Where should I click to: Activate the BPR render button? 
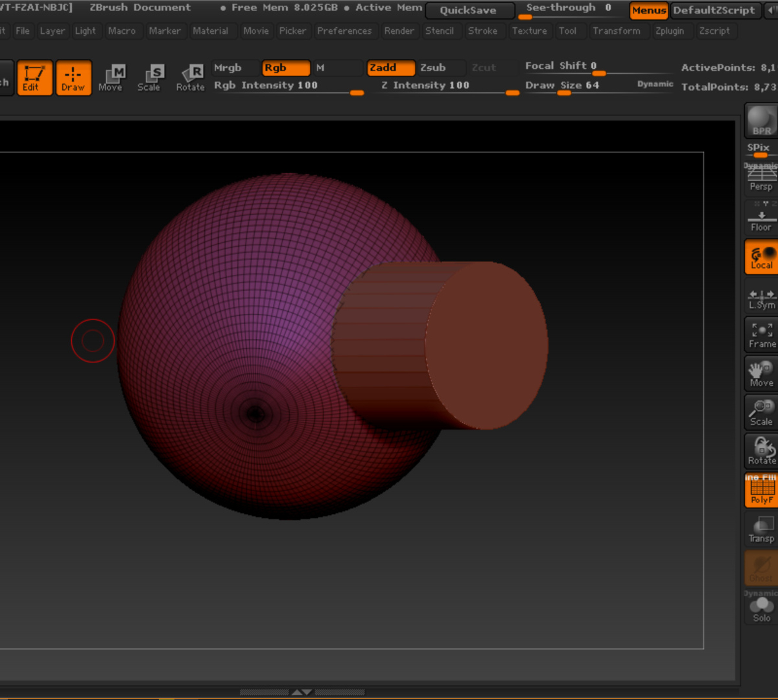(x=760, y=121)
